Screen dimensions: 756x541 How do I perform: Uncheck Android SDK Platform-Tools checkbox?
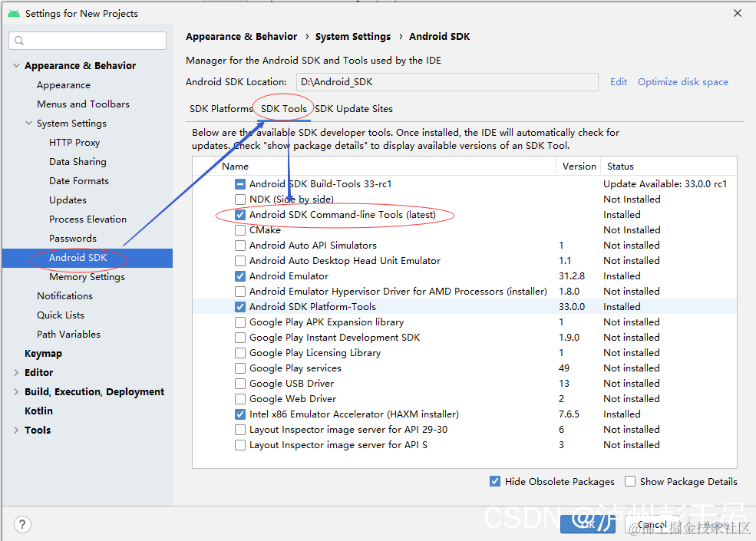(x=240, y=307)
